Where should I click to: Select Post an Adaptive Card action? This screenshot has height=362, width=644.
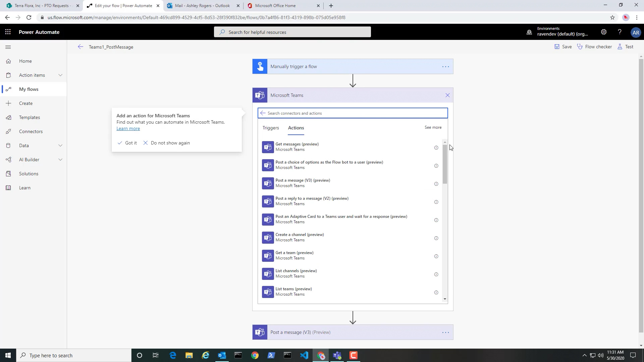click(350, 219)
